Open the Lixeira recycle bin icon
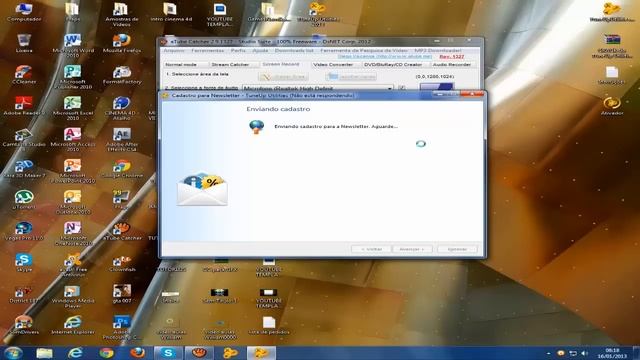 (x=24, y=43)
